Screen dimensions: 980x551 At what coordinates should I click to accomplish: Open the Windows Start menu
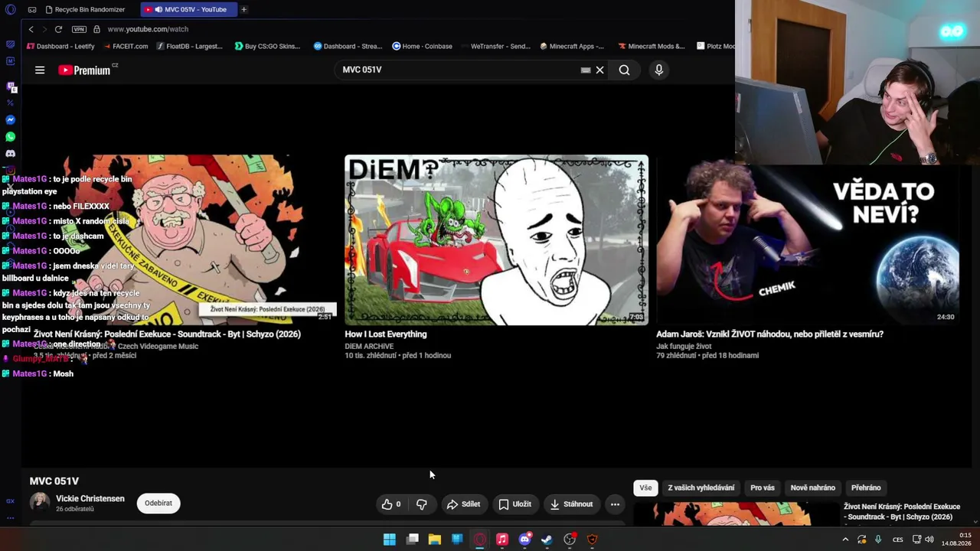click(x=390, y=540)
